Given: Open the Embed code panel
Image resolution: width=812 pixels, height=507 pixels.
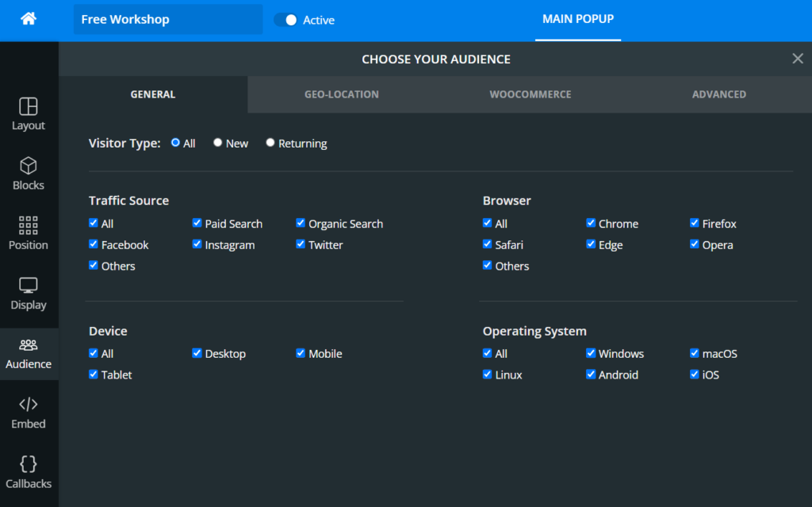Looking at the screenshot, I should point(29,411).
